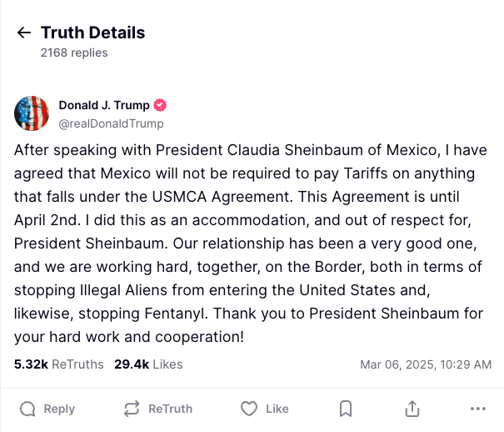Click the Like heart icon
Image resolution: width=504 pixels, height=432 pixels.
click(248, 409)
